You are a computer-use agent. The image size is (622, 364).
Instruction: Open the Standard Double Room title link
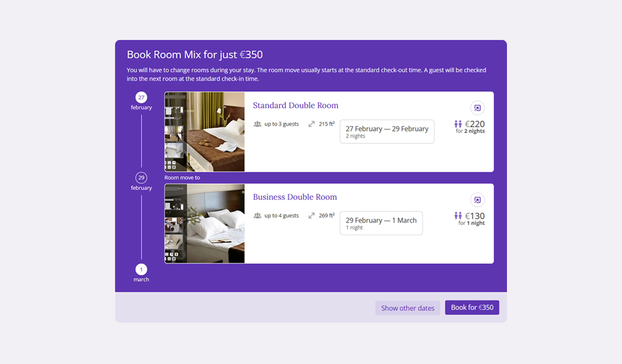click(x=295, y=105)
